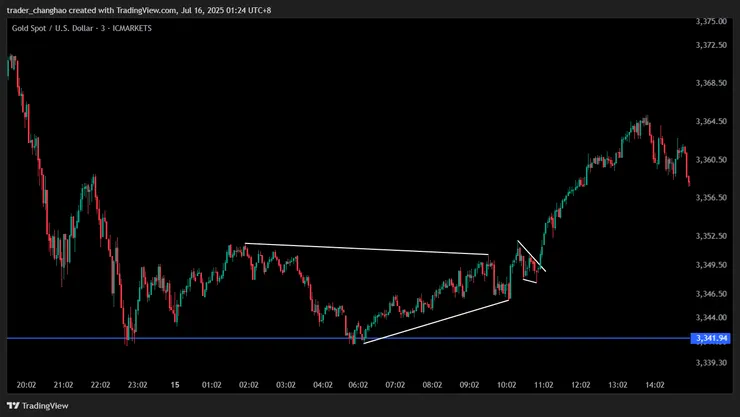Click the 06:02 time axis label
The image size is (740, 417).
pyautogui.click(x=358, y=385)
